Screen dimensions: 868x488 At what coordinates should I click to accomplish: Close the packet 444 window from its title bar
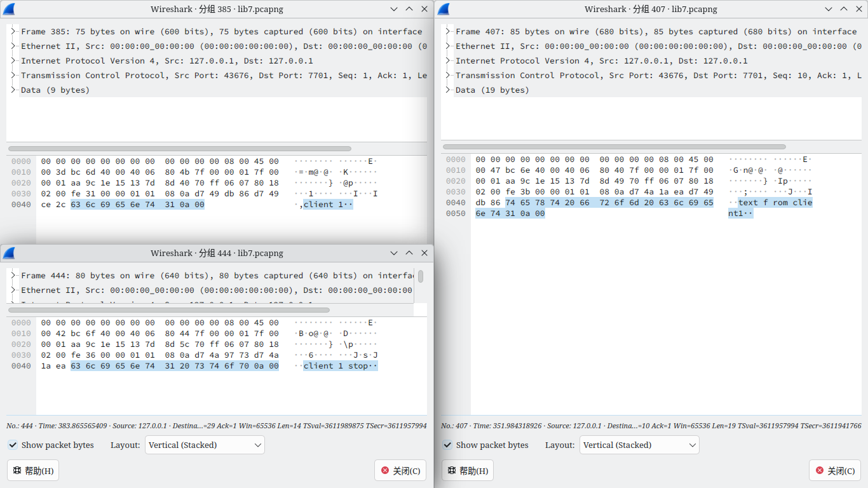(x=424, y=253)
